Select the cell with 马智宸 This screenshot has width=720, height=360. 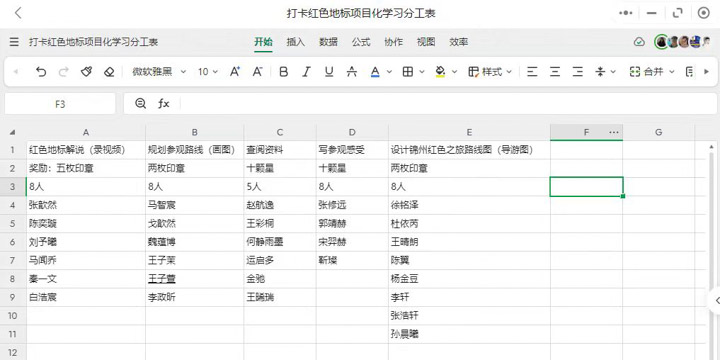195,205
